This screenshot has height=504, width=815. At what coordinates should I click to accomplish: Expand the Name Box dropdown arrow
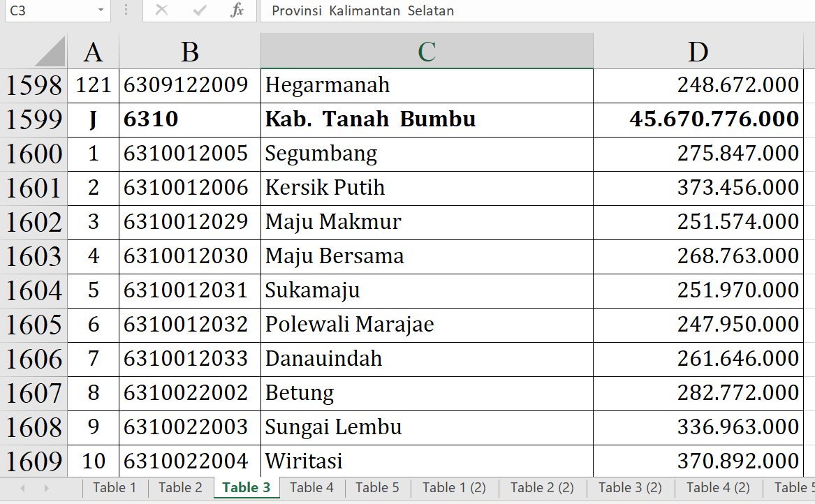(x=101, y=10)
